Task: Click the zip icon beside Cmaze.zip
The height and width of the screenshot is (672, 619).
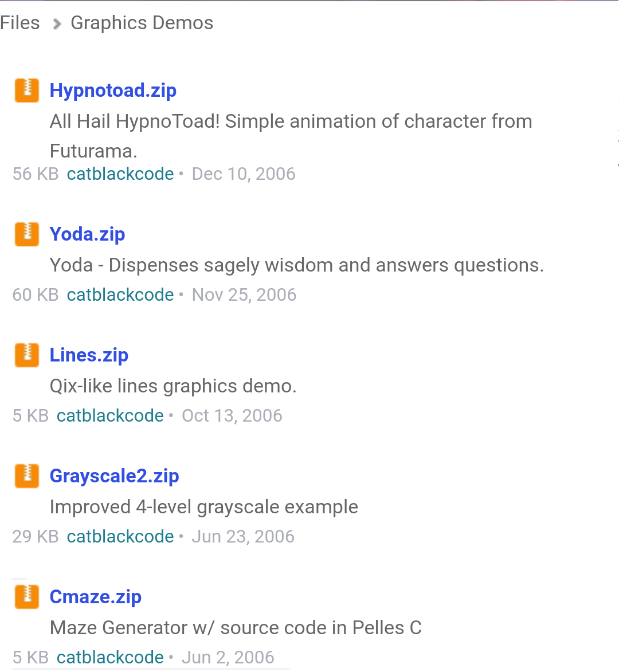Action: point(27,596)
